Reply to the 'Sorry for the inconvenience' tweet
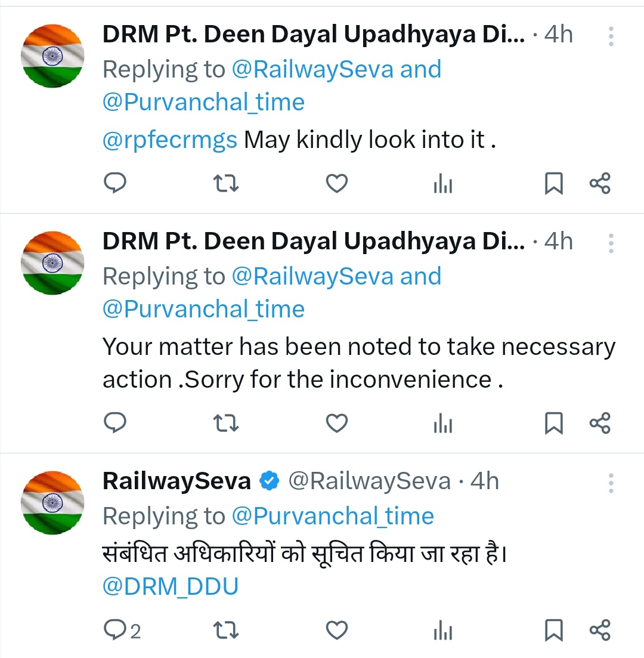The height and width of the screenshot is (658, 644). coord(115,423)
